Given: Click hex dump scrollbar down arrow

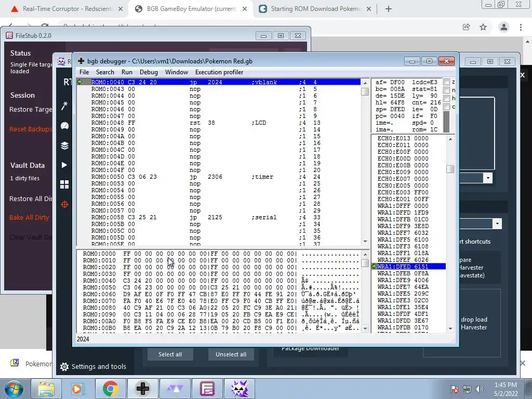Looking at the screenshot, I should tap(365, 328).
